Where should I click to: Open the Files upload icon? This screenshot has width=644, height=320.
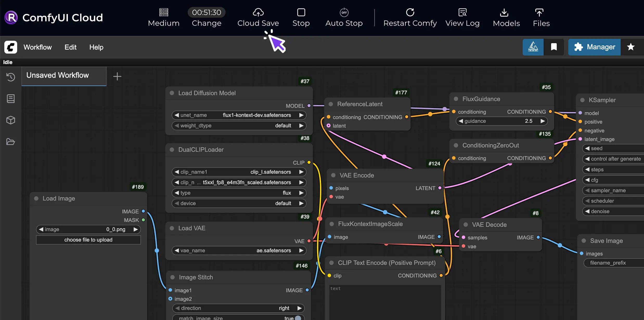click(x=539, y=12)
